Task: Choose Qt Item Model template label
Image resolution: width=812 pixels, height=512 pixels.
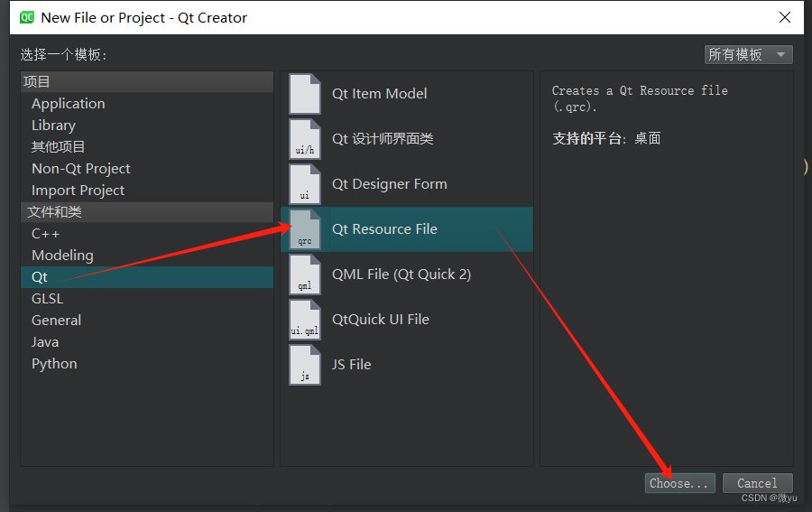Action: [380, 94]
